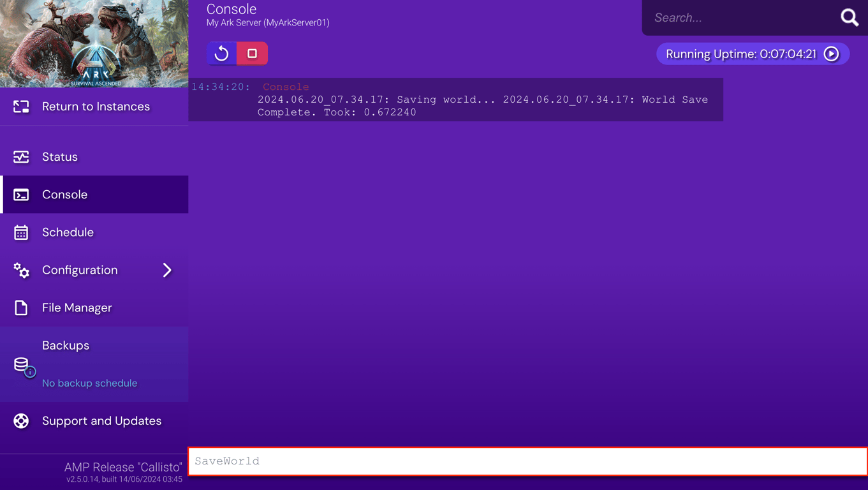Select the File Manager document icon

21,308
